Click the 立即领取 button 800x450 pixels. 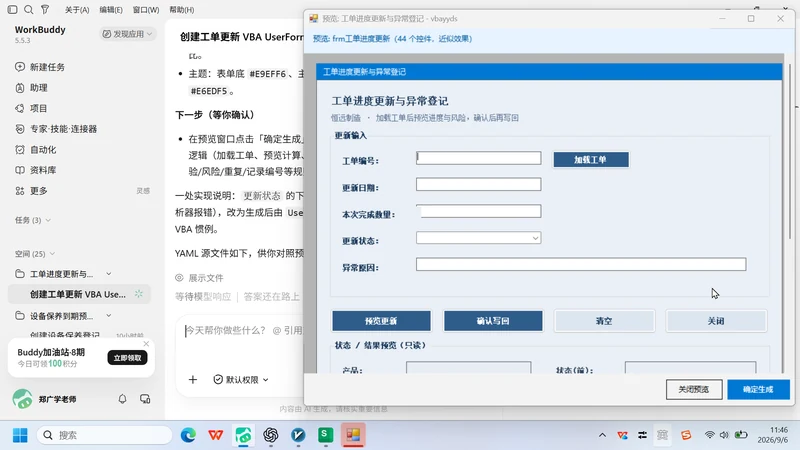pyautogui.click(x=128, y=358)
